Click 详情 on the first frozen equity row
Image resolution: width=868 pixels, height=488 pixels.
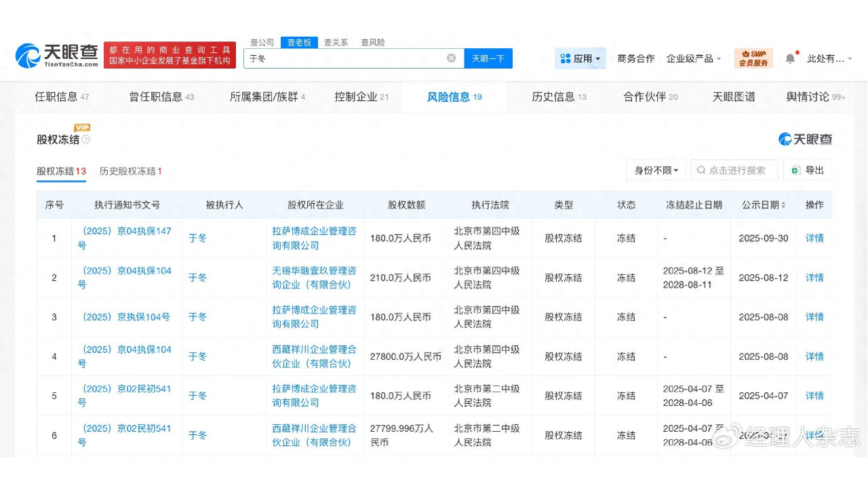814,238
